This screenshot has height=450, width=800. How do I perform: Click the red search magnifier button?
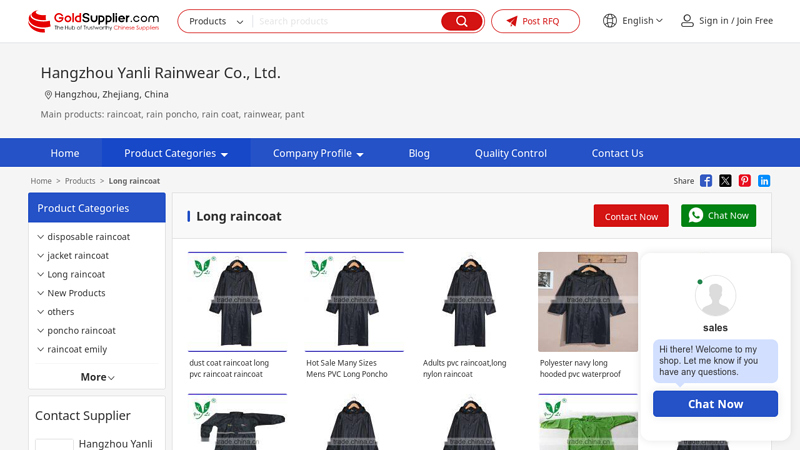(461, 21)
